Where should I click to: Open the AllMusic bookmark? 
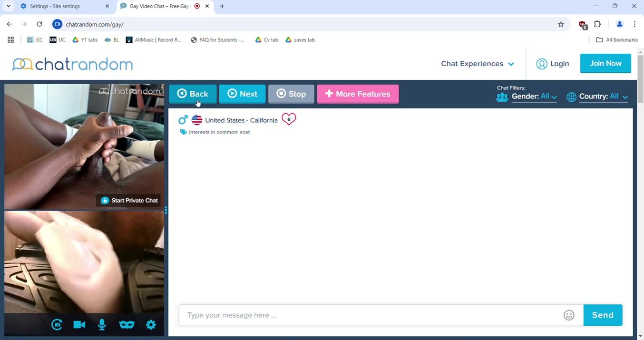(x=154, y=40)
